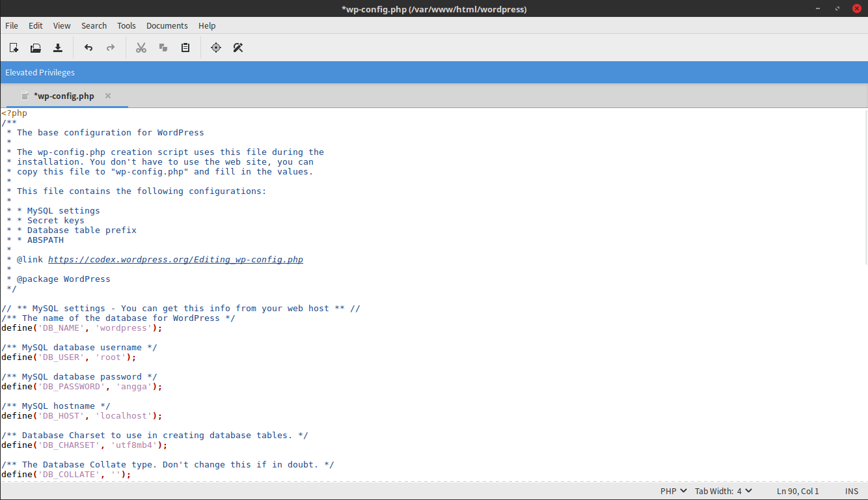The width and height of the screenshot is (868, 500).
Task: Click 'The Database Collate type' comment
Action: click(167, 465)
